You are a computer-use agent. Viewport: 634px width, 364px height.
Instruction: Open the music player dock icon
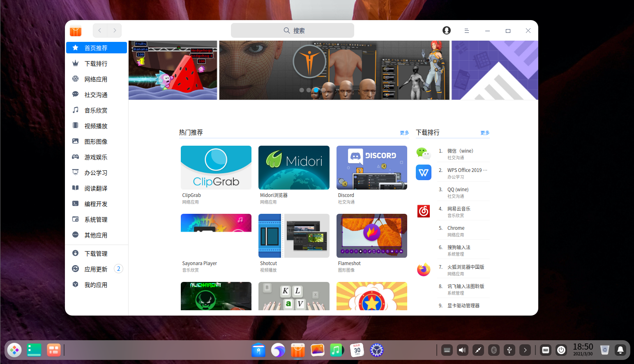pyautogui.click(x=337, y=350)
